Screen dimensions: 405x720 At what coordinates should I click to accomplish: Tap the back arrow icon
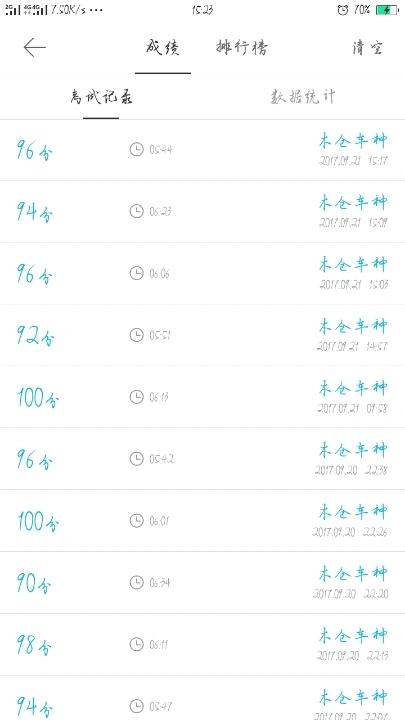pos(34,47)
